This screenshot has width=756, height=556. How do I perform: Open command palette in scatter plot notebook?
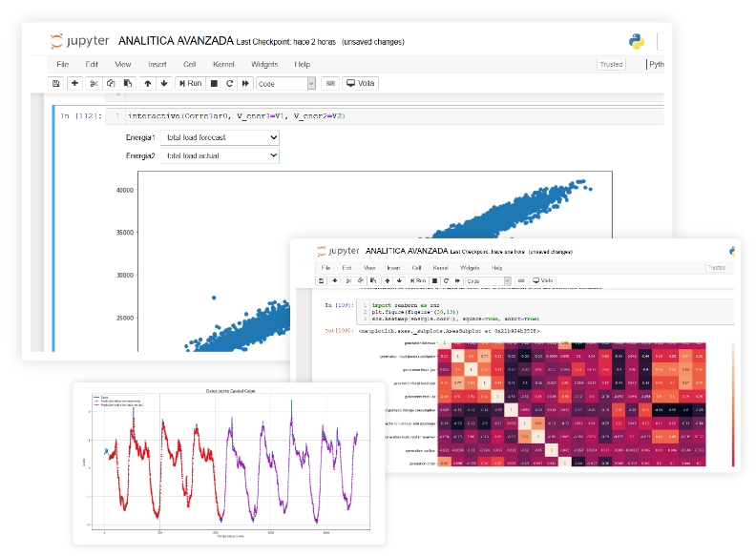[x=329, y=84]
